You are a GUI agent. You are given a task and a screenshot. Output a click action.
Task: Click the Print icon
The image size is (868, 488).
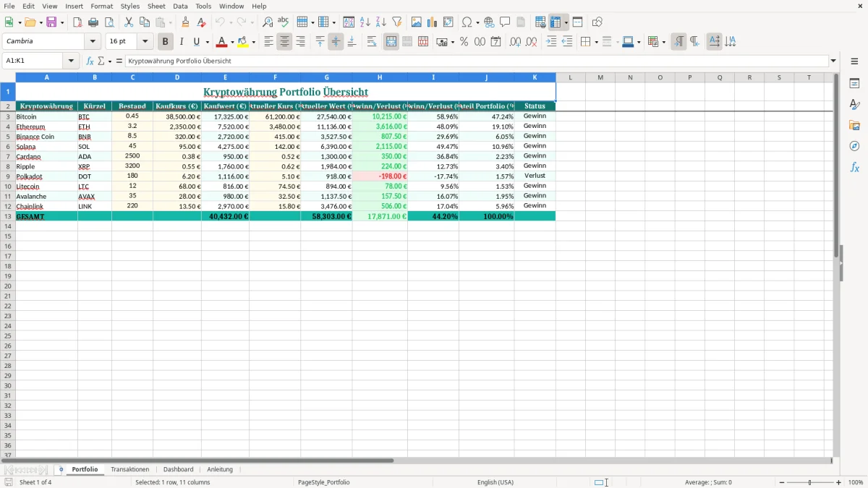[93, 22]
